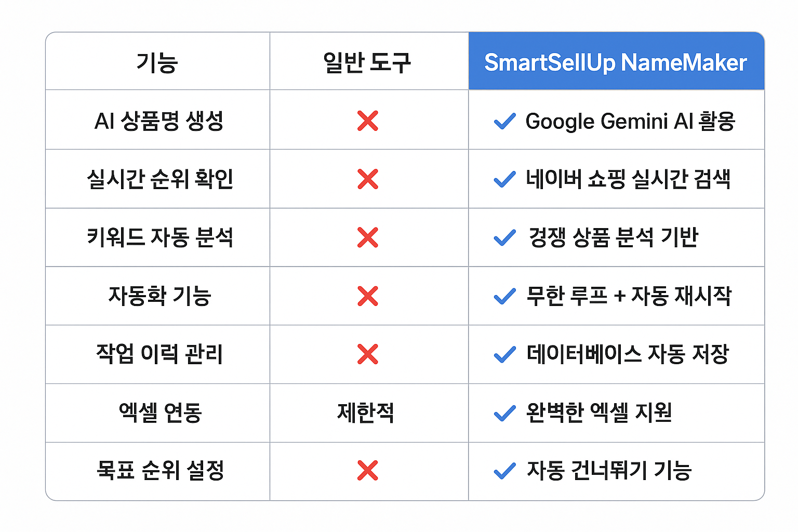The image size is (798, 532).
Task: Click the red X in 목표 순위 설정 row
Action: [368, 471]
